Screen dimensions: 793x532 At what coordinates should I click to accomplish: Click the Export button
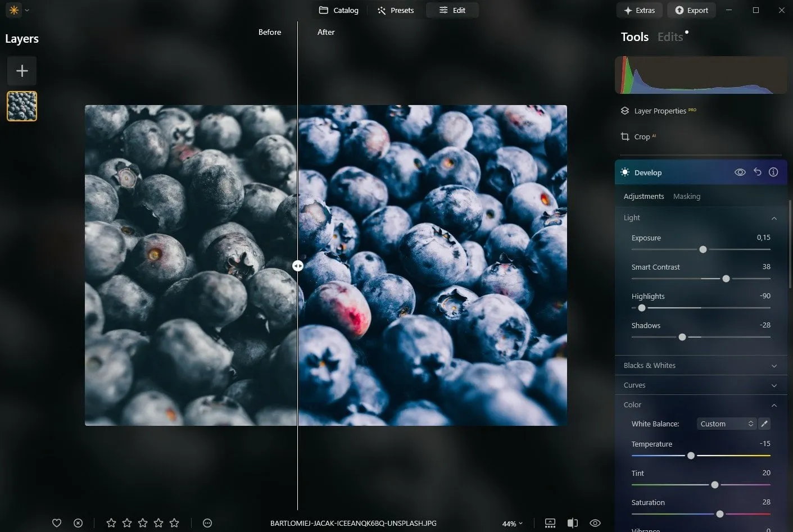coord(692,10)
